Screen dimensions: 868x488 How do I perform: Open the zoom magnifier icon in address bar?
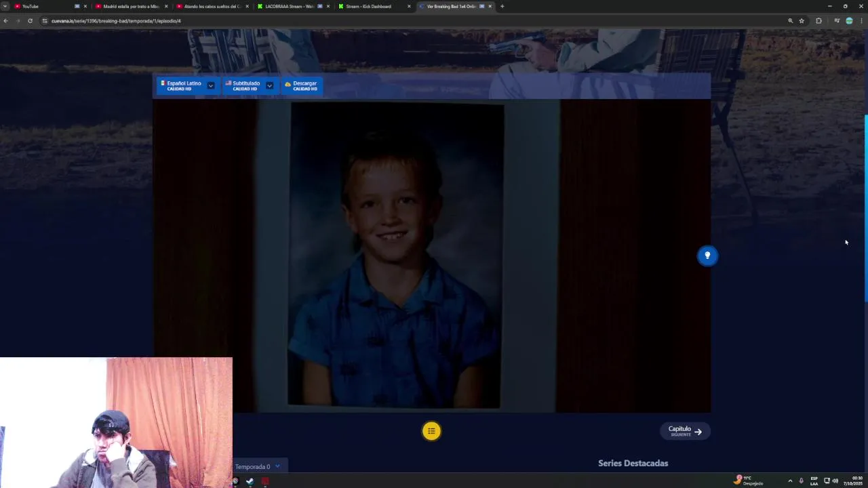point(790,21)
